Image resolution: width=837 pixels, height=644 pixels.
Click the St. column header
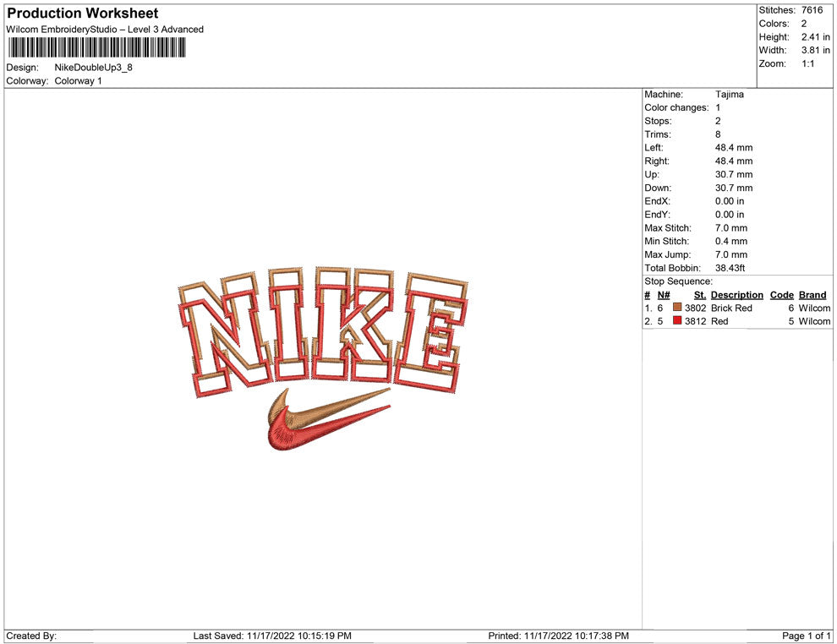pyautogui.click(x=700, y=294)
